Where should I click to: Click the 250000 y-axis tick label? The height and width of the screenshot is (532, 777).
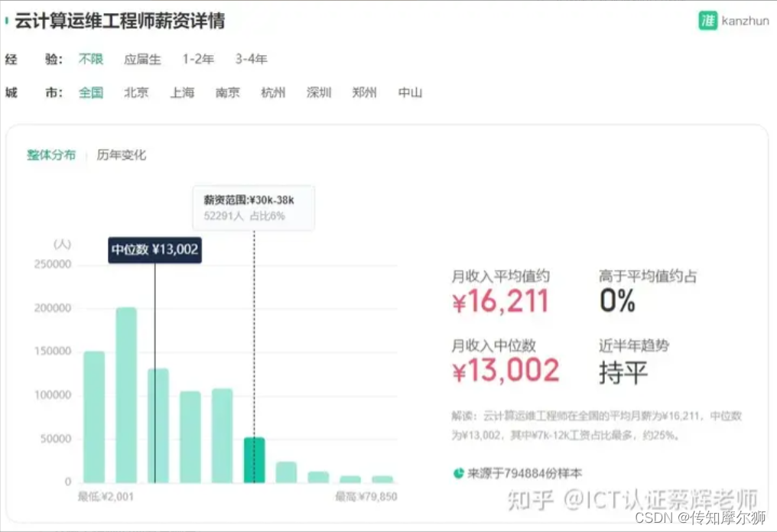53,264
